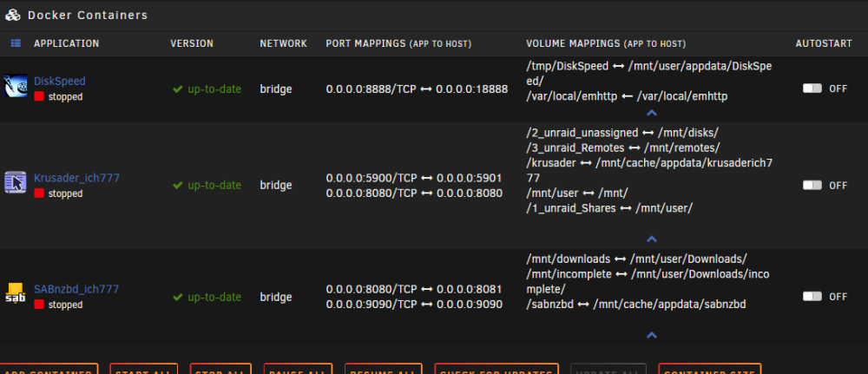Click the APPLICATION column header
Image resolution: width=868 pixels, height=374 pixels.
(x=67, y=43)
